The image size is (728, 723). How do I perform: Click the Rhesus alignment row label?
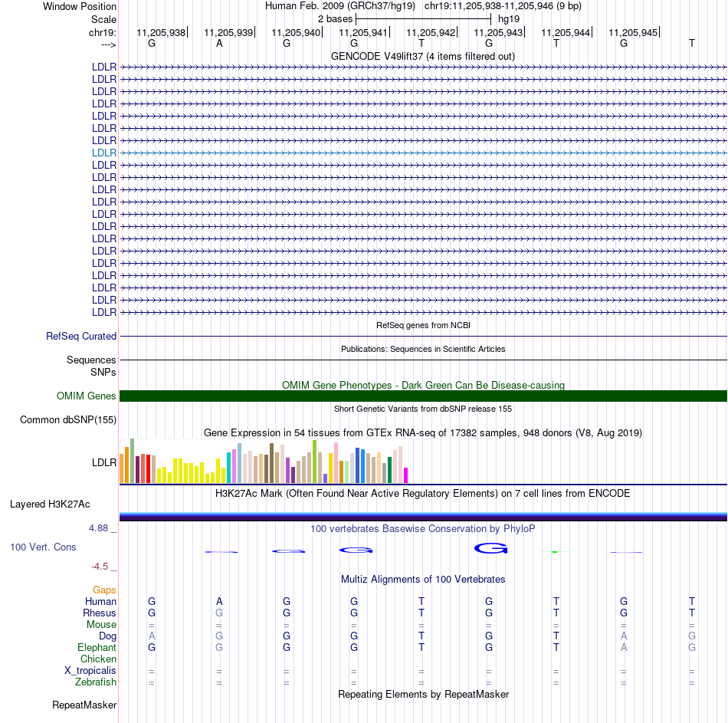(x=100, y=613)
